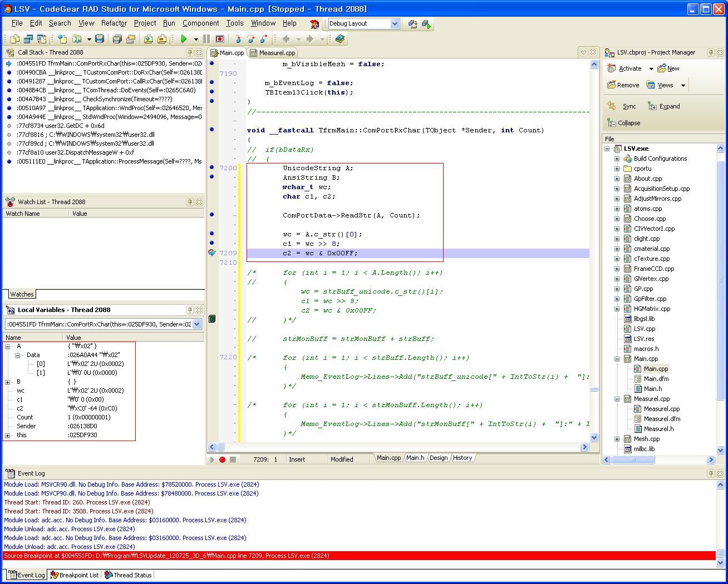This screenshot has height=584, width=728.
Task: Expand the 'this' local variable node
Action: pos(8,435)
